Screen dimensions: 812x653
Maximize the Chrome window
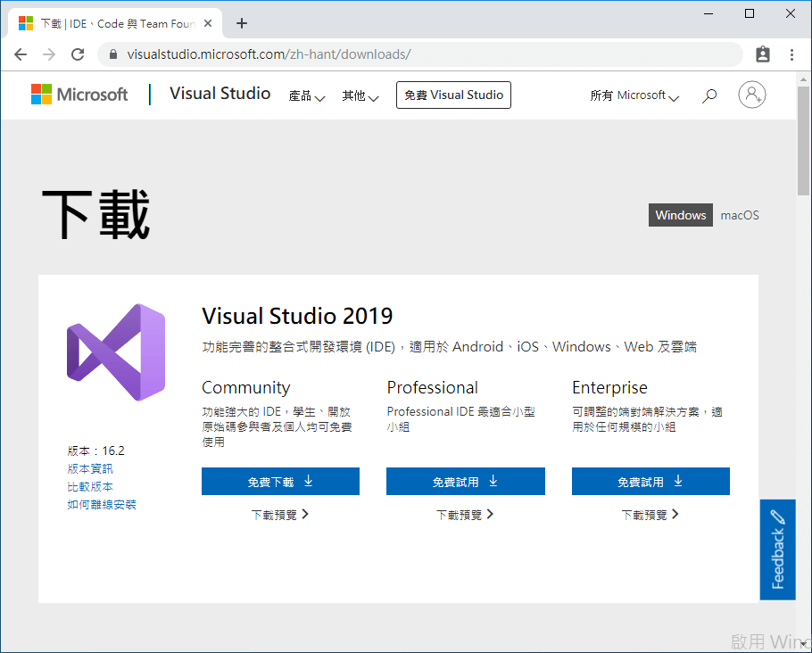(x=750, y=13)
